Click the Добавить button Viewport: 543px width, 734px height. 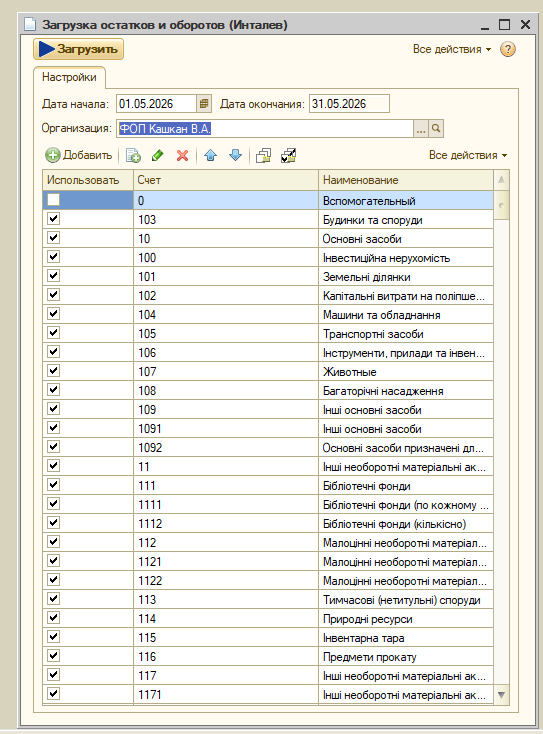point(79,155)
